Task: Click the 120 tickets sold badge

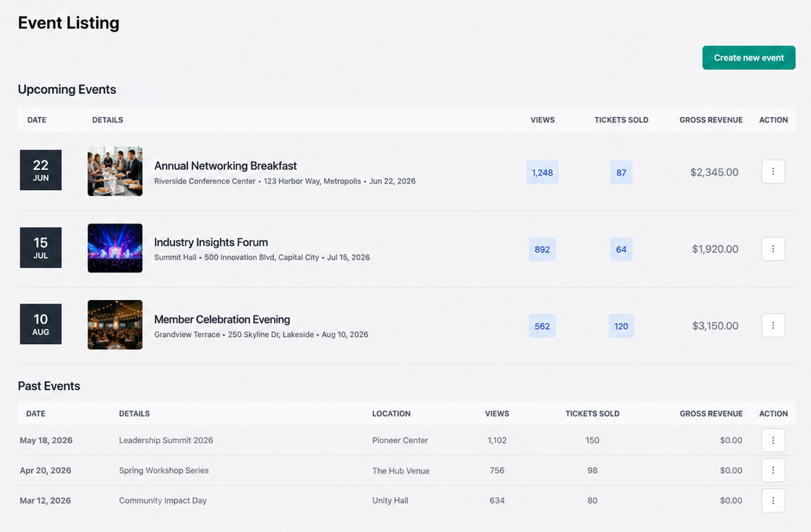Action: click(621, 326)
